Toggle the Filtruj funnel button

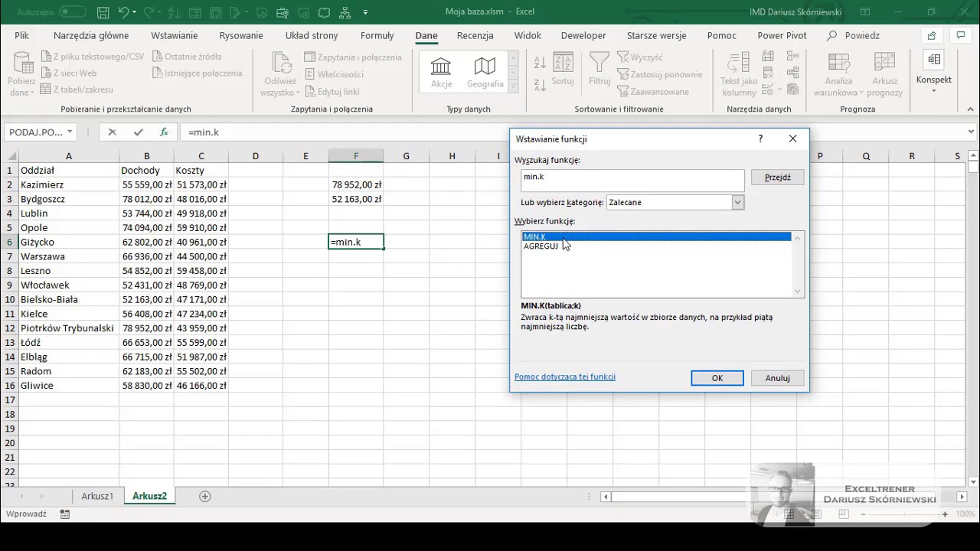(x=599, y=69)
